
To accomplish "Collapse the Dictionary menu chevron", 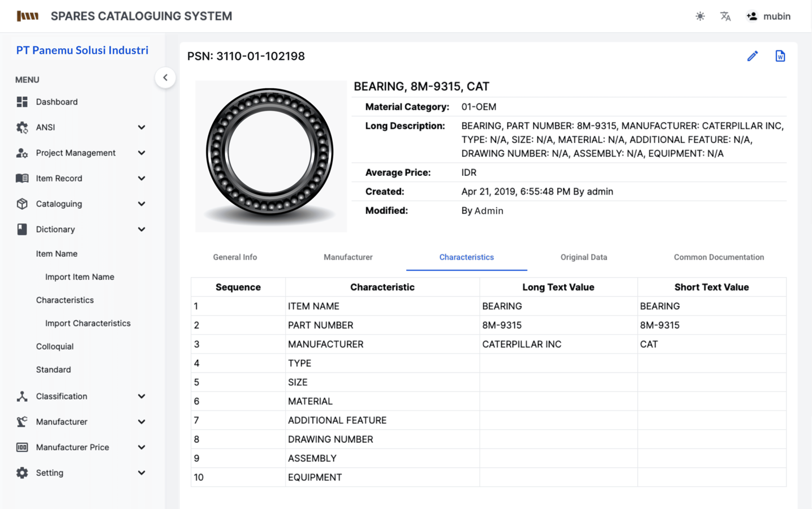I will coord(141,229).
